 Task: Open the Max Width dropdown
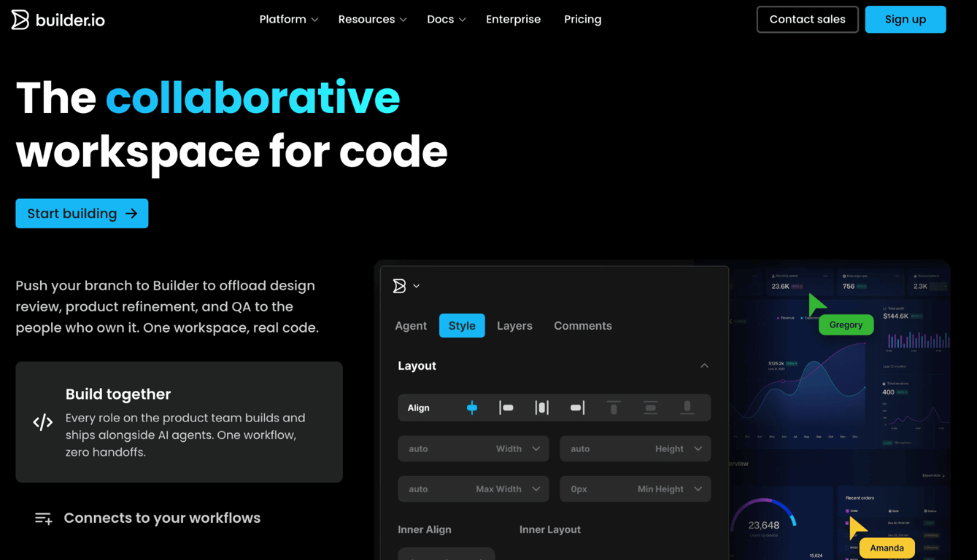point(508,489)
